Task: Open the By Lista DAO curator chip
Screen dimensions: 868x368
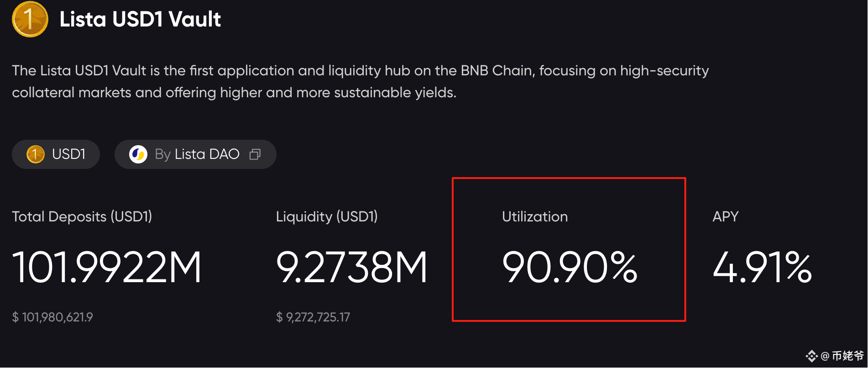Action: click(195, 154)
